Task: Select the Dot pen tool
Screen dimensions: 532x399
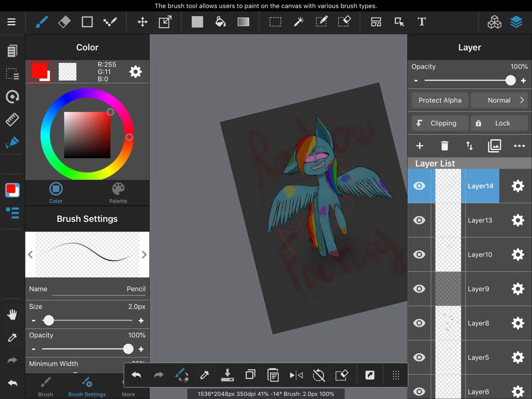Action: tap(110, 22)
